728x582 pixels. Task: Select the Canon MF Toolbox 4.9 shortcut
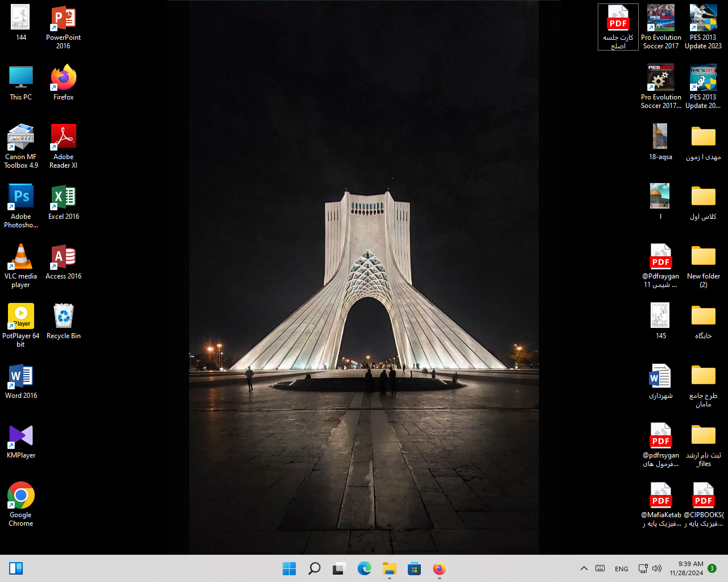click(21, 146)
